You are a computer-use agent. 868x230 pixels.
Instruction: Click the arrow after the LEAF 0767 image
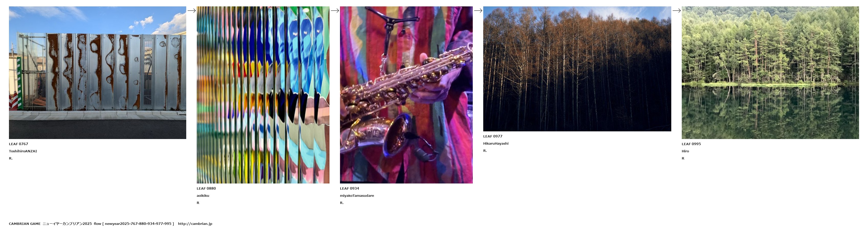click(191, 10)
